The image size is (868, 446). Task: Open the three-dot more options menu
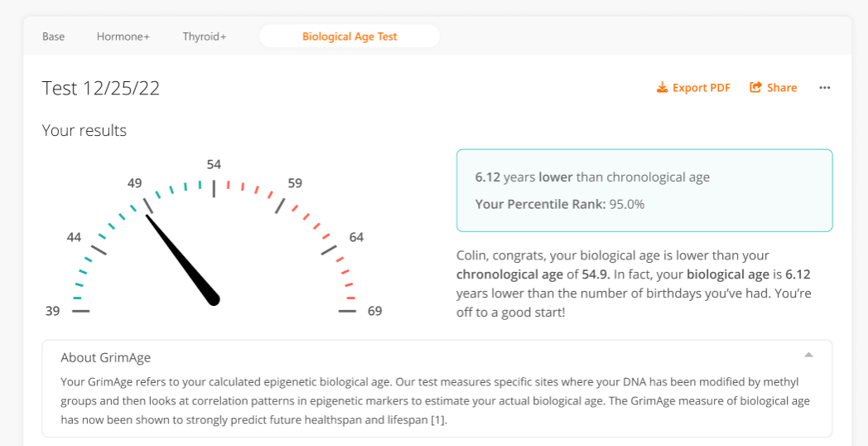pyautogui.click(x=824, y=88)
